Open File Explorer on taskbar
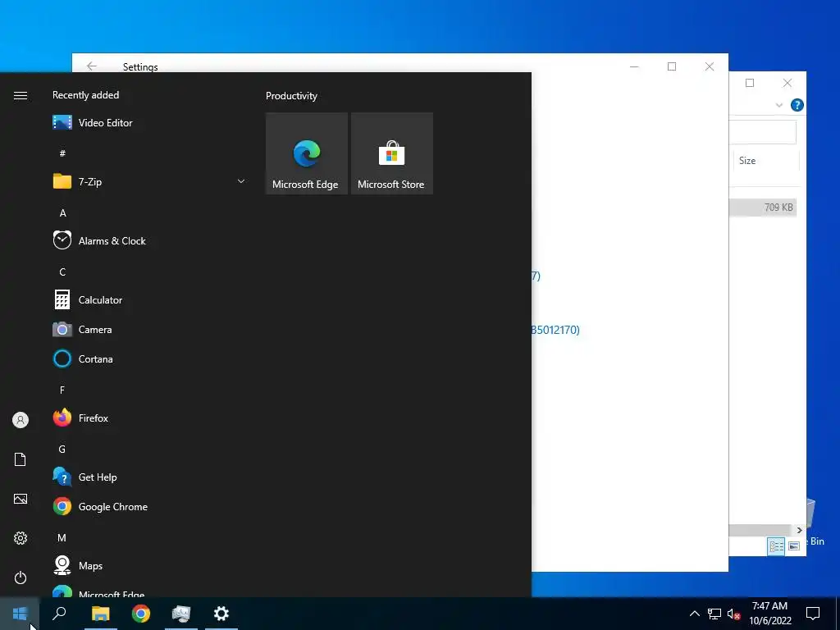The width and height of the screenshot is (840, 630). point(100,614)
